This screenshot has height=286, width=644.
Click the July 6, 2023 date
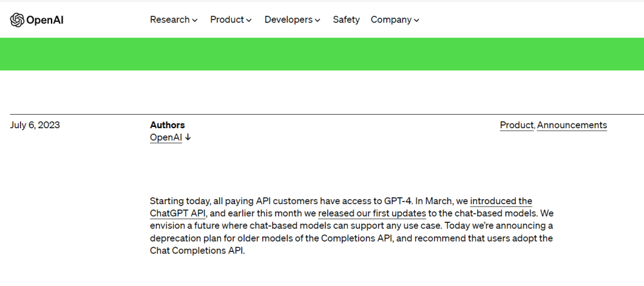[35, 125]
